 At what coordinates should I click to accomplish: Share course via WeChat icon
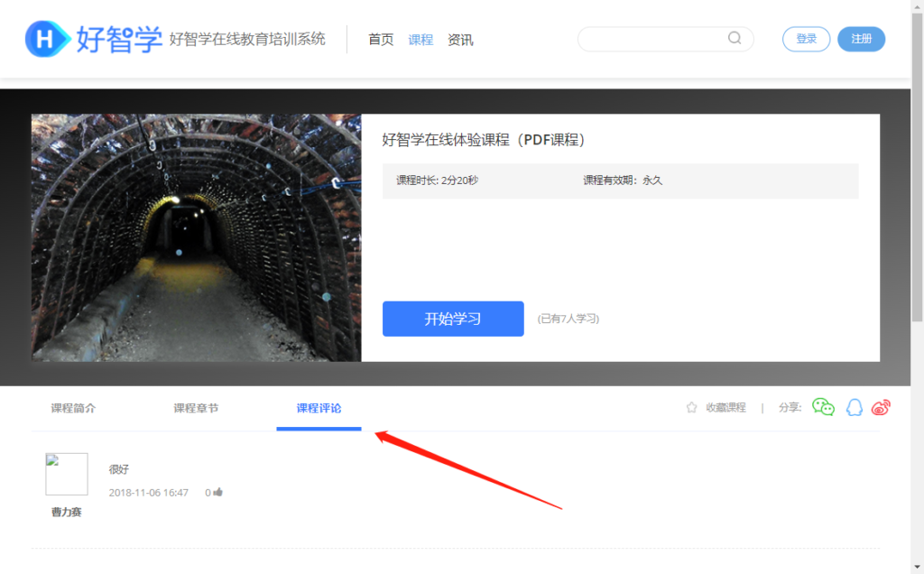[823, 407]
